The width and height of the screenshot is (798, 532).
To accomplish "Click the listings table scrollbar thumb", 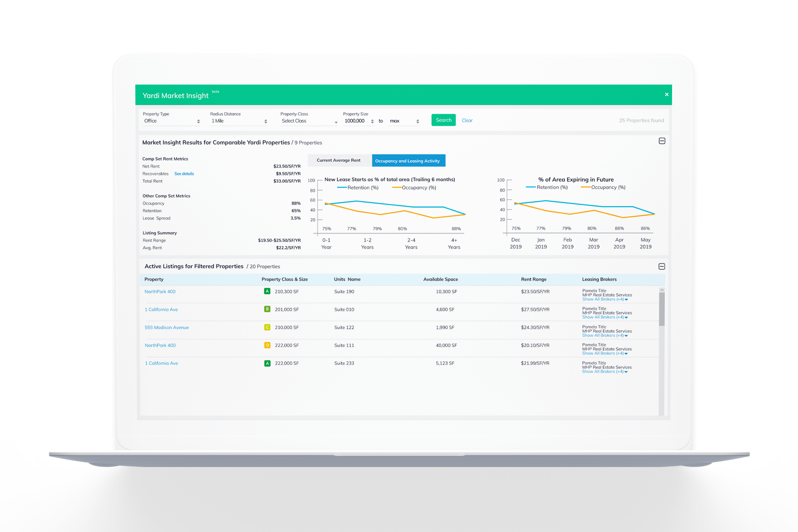I will point(662,308).
